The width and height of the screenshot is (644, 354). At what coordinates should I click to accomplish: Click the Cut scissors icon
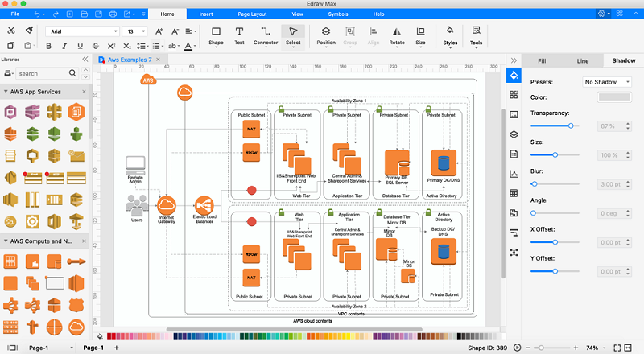click(11, 31)
